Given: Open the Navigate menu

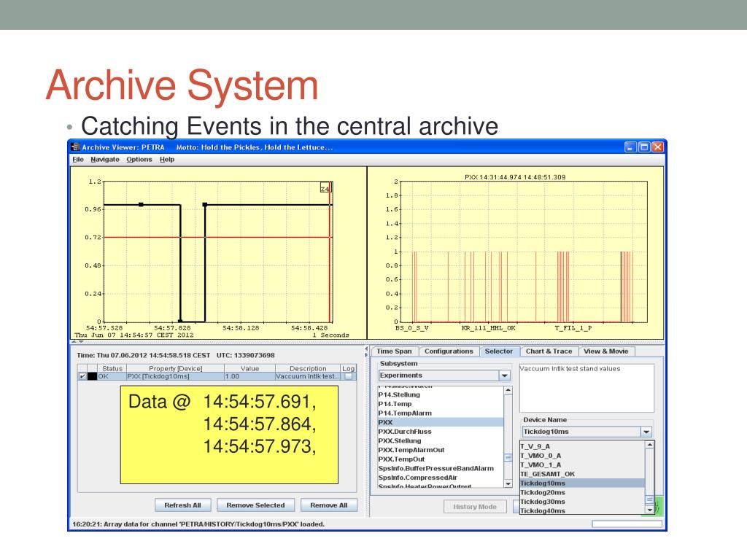Looking at the screenshot, I should 105,160.
